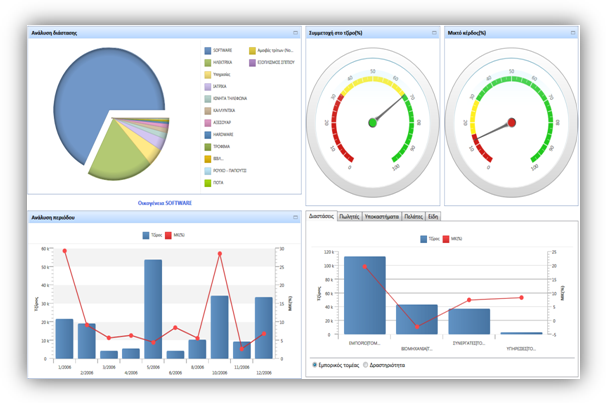Viewport: 606px width, 403px height.
Task: Click the red point above ΥΠΗΡΕΣΙΕΣ(ΤΟ... bar
Action: [x=521, y=298]
